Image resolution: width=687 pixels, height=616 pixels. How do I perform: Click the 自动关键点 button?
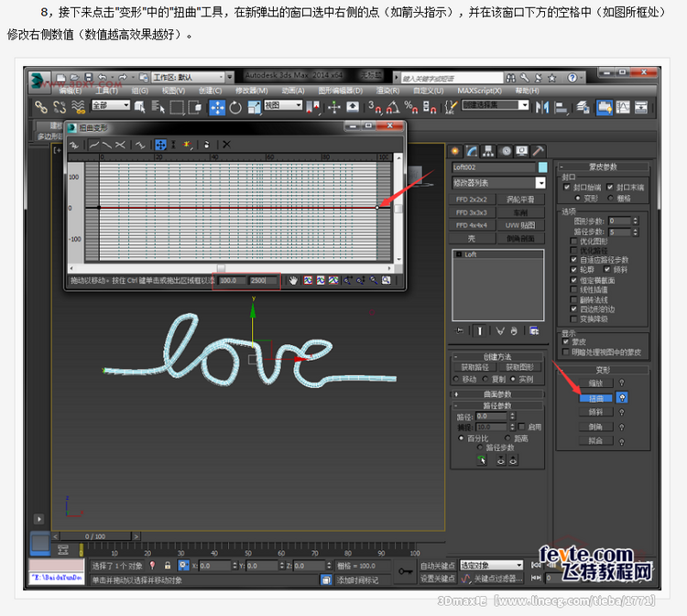(437, 566)
